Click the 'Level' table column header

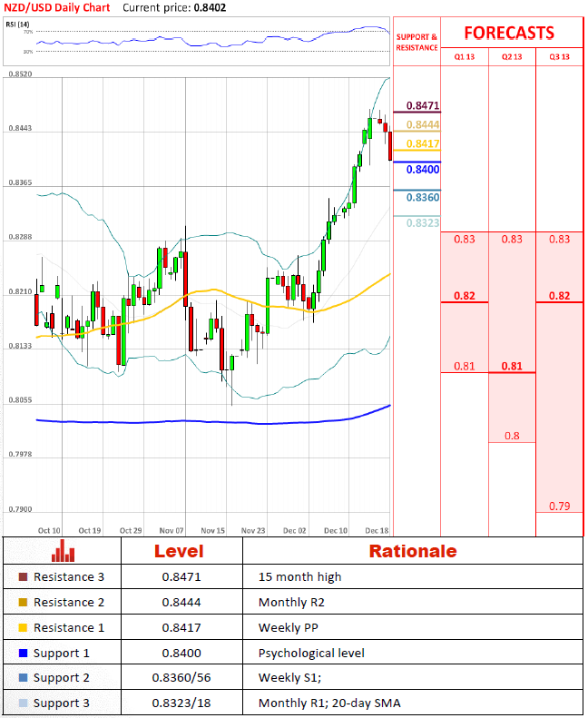coord(179,551)
